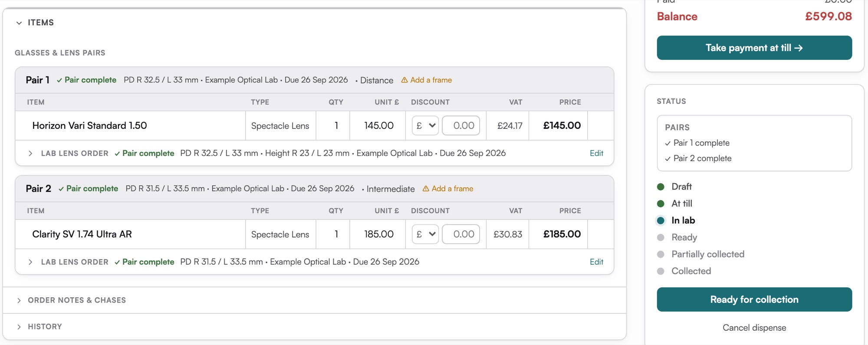Select the Draft status dot

point(661,187)
